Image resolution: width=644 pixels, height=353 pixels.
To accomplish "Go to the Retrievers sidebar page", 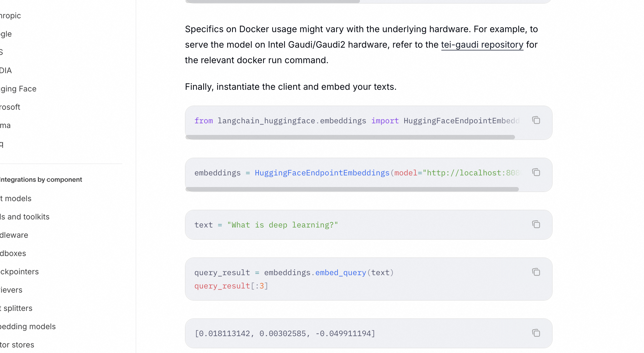I will pyautogui.click(x=11, y=290).
